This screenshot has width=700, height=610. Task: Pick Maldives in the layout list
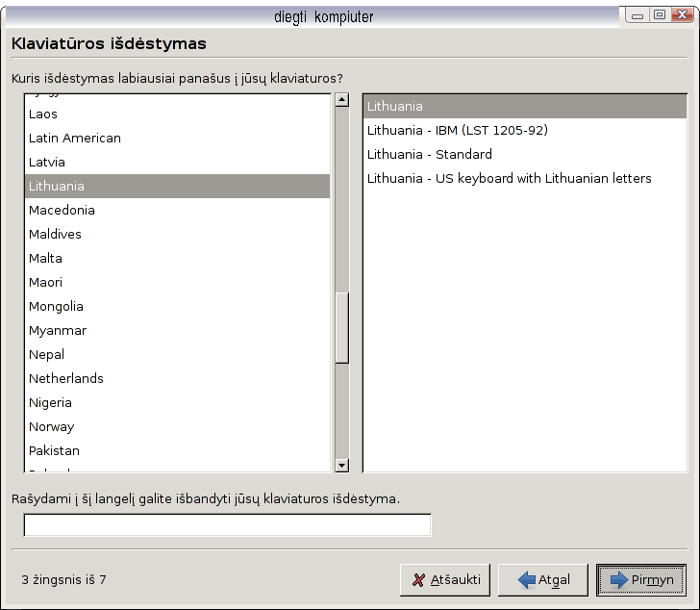[55, 234]
